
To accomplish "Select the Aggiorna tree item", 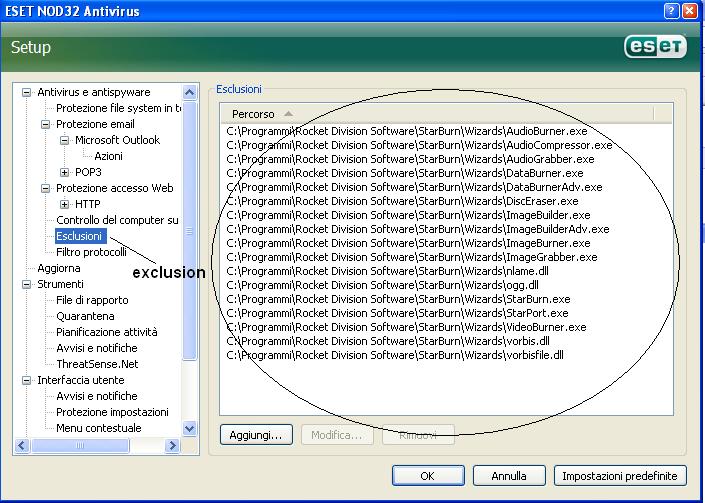I will (59, 268).
